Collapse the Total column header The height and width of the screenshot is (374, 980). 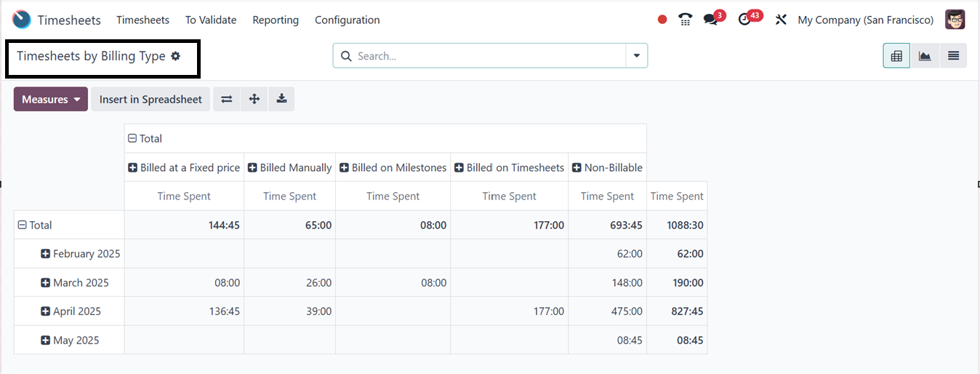pos(132,138)
